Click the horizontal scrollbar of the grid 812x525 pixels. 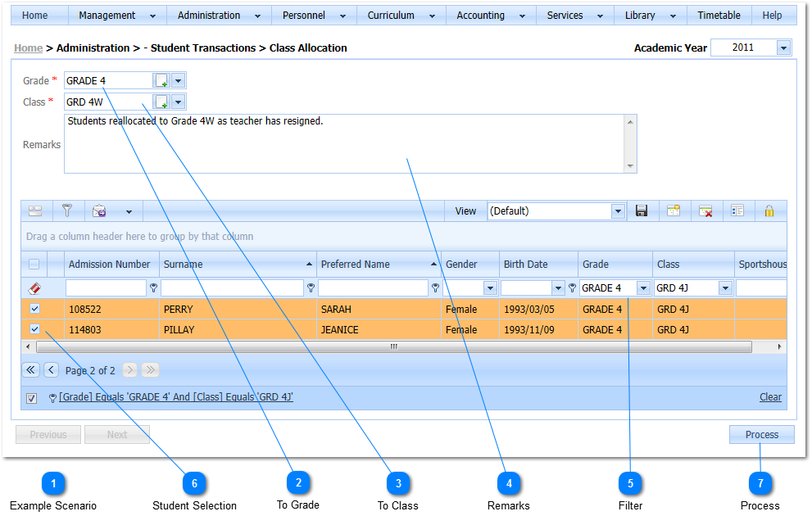[393, 347]
